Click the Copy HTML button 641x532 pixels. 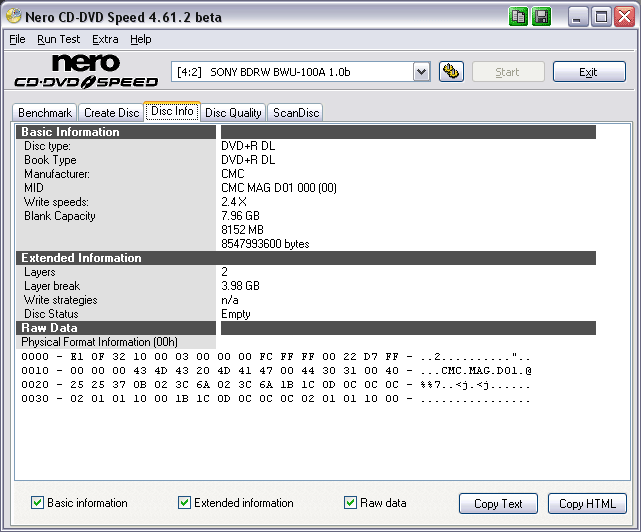pos(587,503)
